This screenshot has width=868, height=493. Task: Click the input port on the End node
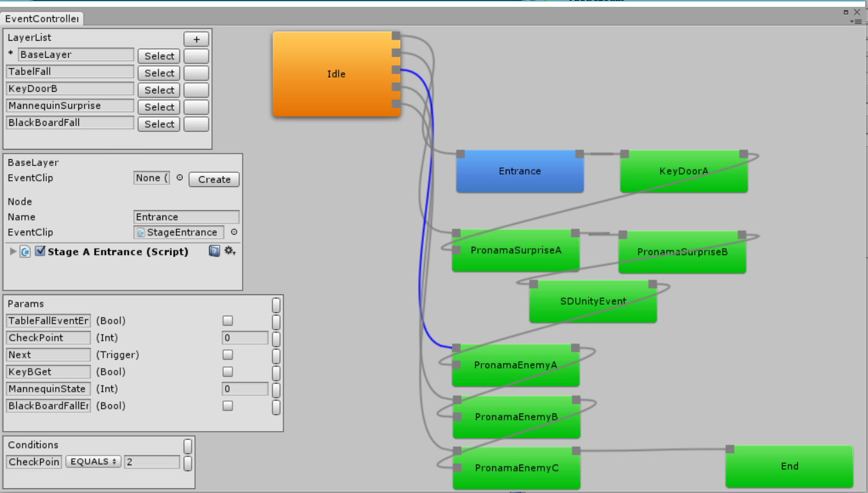point(729,449)
